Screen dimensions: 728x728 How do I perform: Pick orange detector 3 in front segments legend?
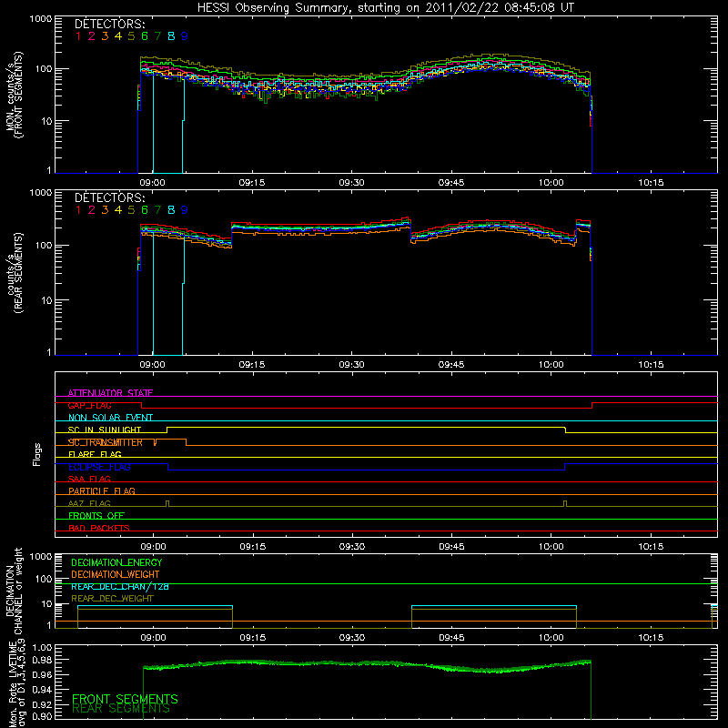click(105, 36)
